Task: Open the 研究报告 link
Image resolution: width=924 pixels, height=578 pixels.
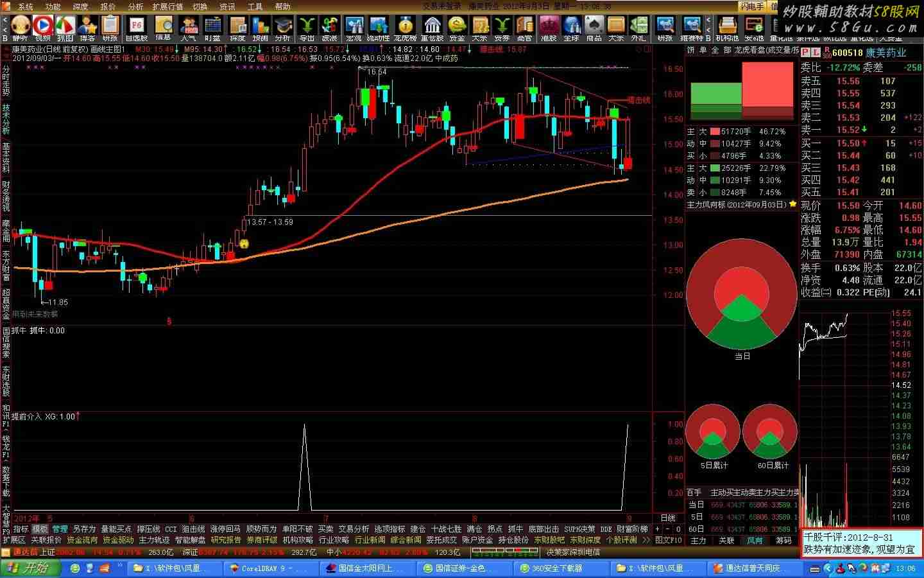Action: click(x=226, y=540)
